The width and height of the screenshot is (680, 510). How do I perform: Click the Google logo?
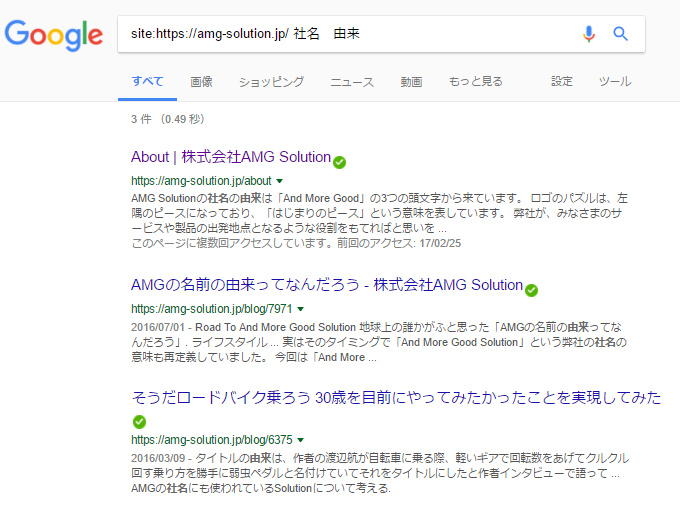coord(54,35)
